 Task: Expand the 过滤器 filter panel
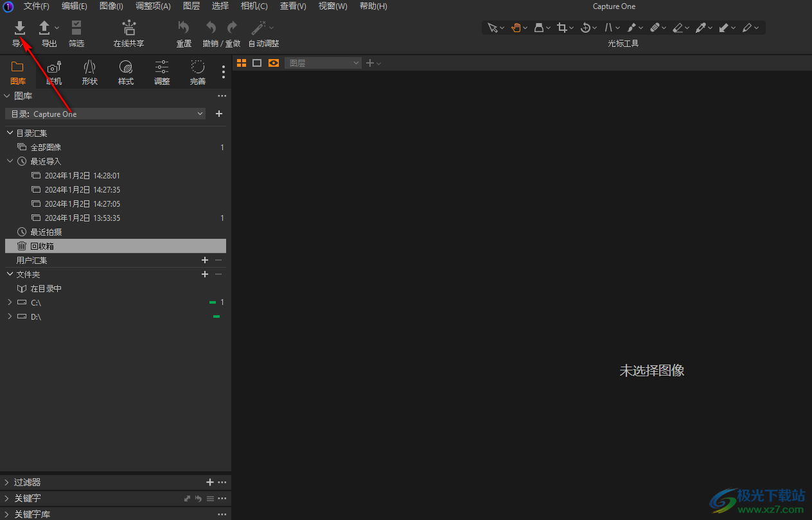pos(7,482)
